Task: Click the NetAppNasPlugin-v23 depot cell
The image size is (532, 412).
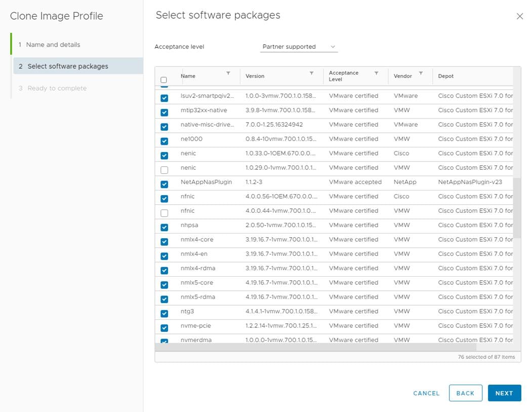Action: pyautogui.click(x=470, y=182)
